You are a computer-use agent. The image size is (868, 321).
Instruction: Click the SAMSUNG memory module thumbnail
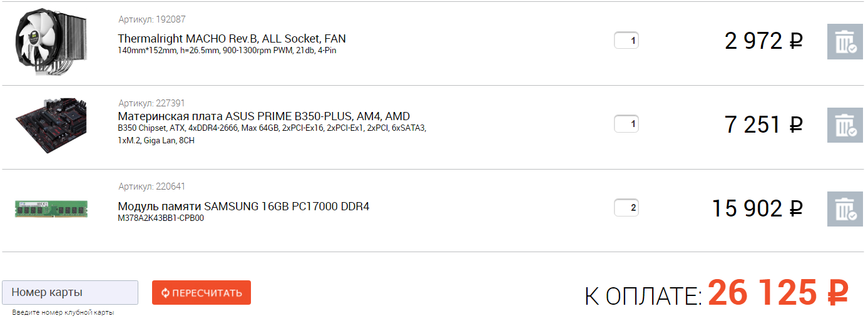click(x=51, y=209)
